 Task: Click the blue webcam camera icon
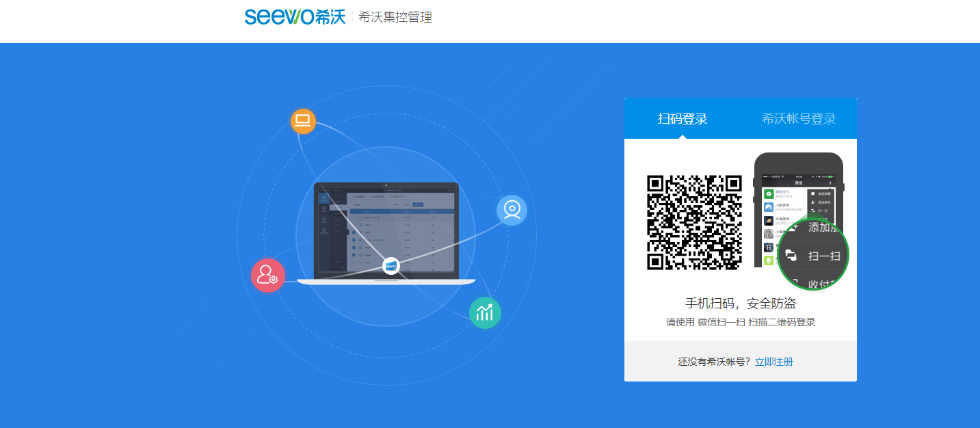click(x=512, y=210)
